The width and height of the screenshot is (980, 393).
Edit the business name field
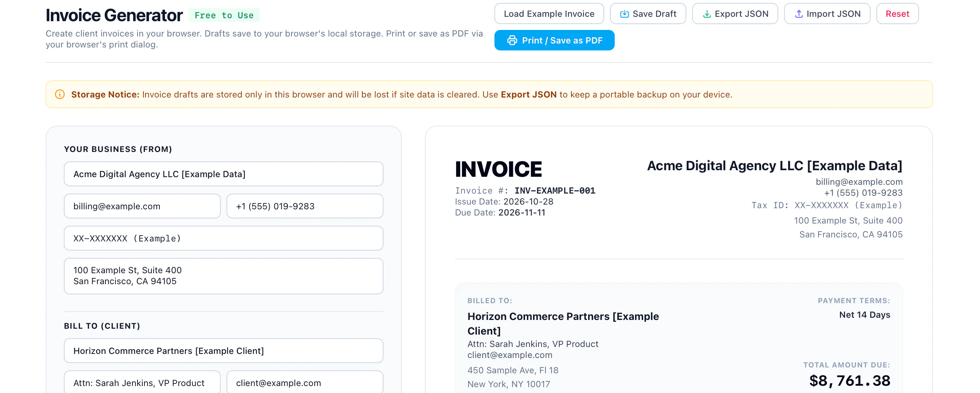tap(223, 174)
